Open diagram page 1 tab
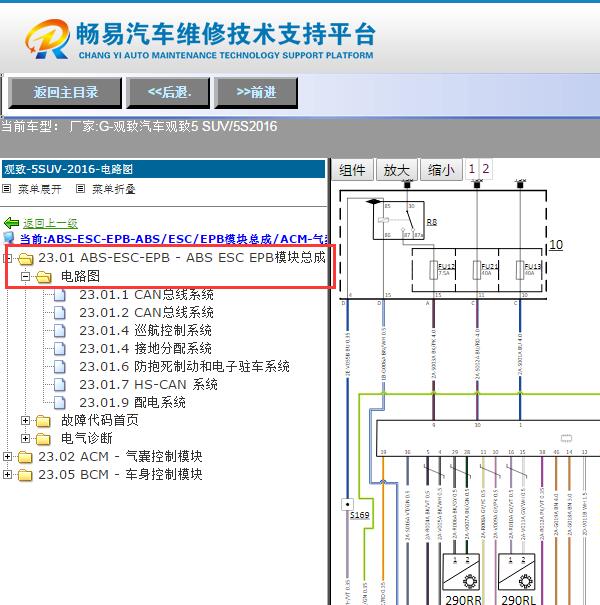 [472, 169]
